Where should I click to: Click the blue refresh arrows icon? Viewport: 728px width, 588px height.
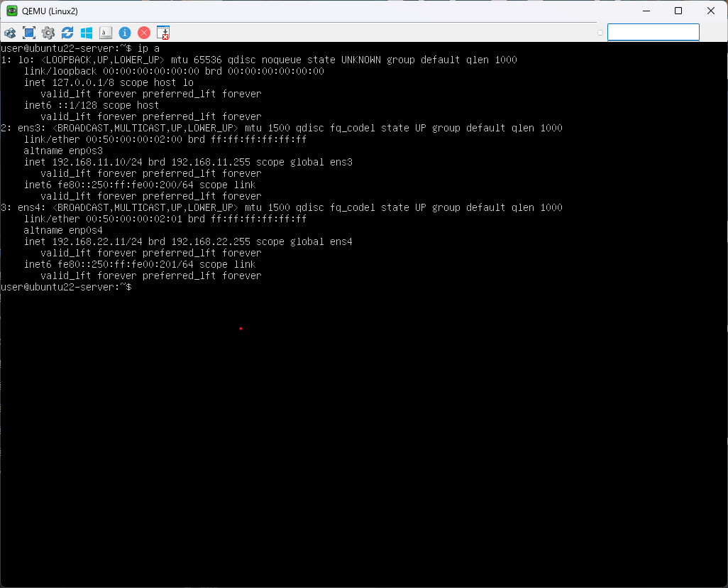point(67,33)
